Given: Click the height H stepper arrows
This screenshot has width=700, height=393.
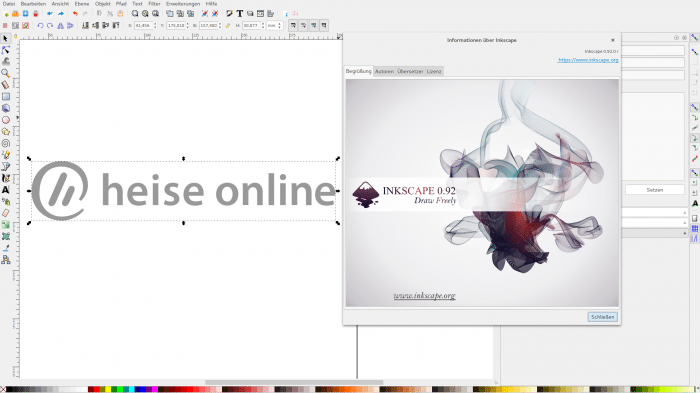Looking at the screenshot, I should pos(262,25).
